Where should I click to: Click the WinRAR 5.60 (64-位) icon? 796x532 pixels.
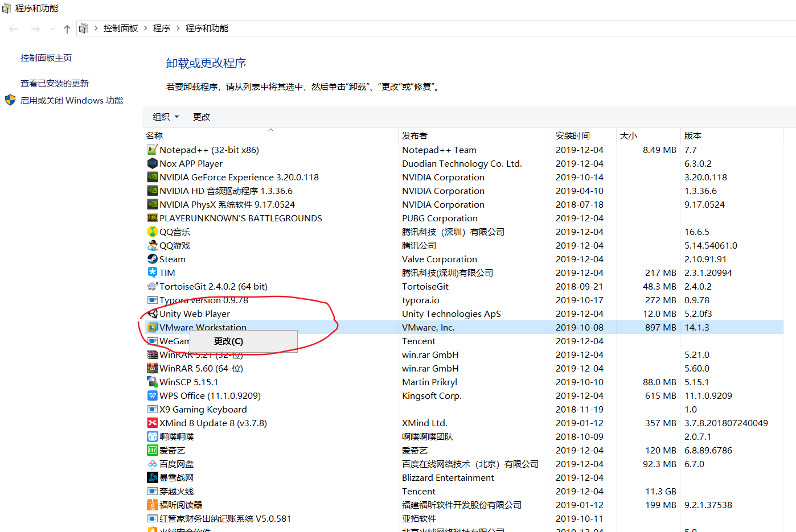tap(153, 368)
